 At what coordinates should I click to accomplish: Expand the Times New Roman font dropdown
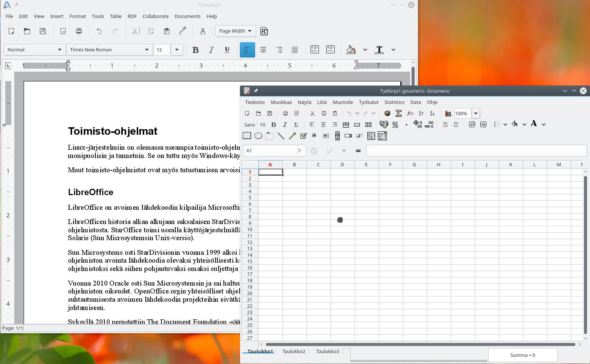click(x=147, y=50)
